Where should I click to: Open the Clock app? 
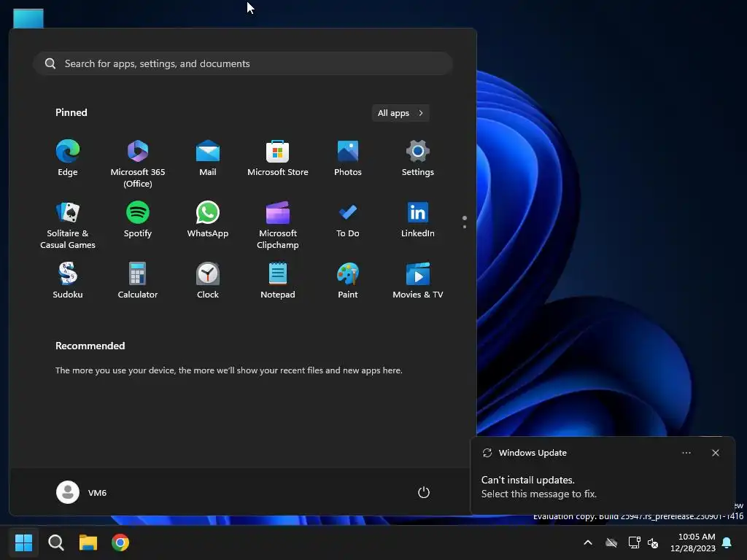tap(208, 281)
